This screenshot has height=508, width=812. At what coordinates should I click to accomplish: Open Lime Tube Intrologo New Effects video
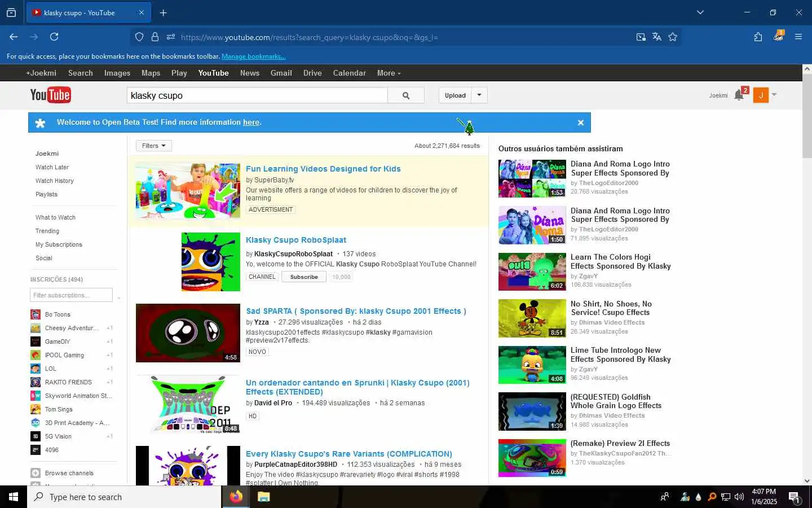(x=620, y=354)
